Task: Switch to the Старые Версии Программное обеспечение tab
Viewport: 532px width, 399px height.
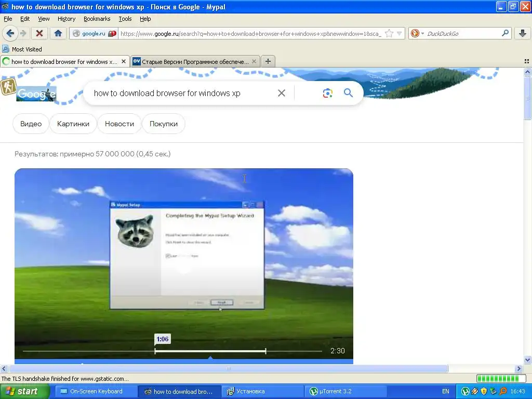Action: [x=195, y=61]
